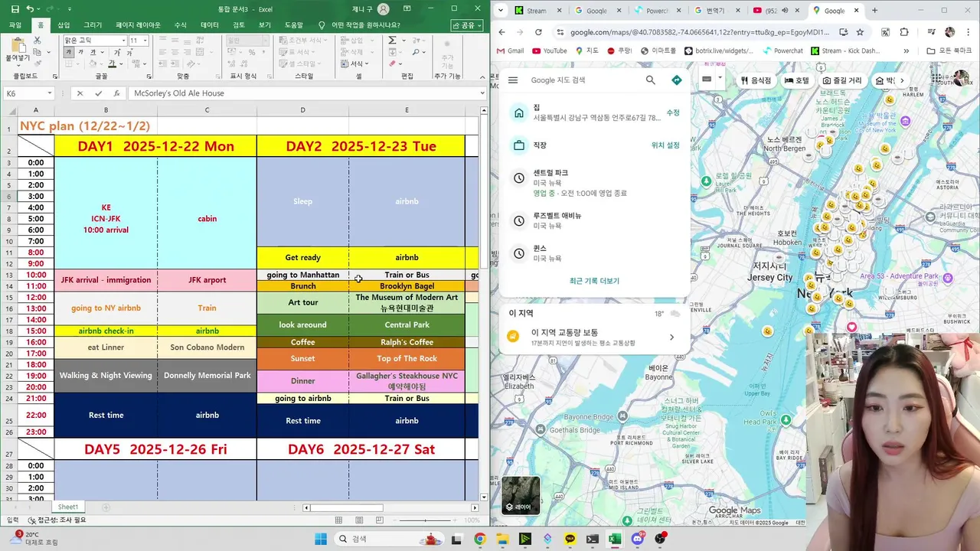Viewport: 980px width, 551px height.
Task: Switch to the 삽입 ribbon tab
Action: pyautogui.click(x=64, y=25)
